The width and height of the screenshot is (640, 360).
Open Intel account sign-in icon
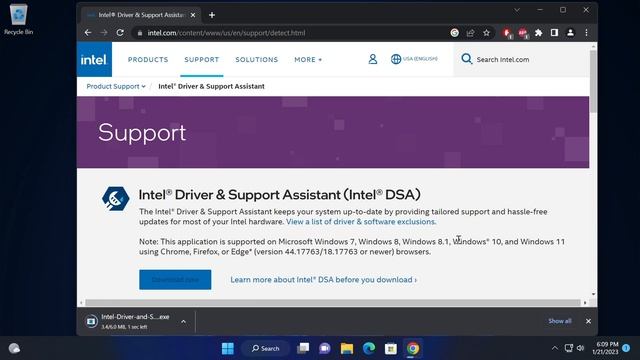pyautogui.click(x=372, y=59)
